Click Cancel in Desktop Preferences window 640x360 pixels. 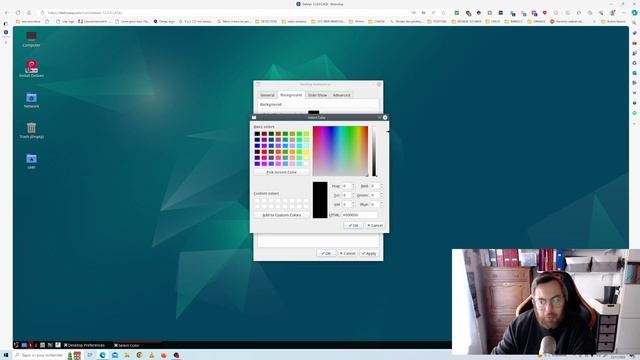[348, 253]
